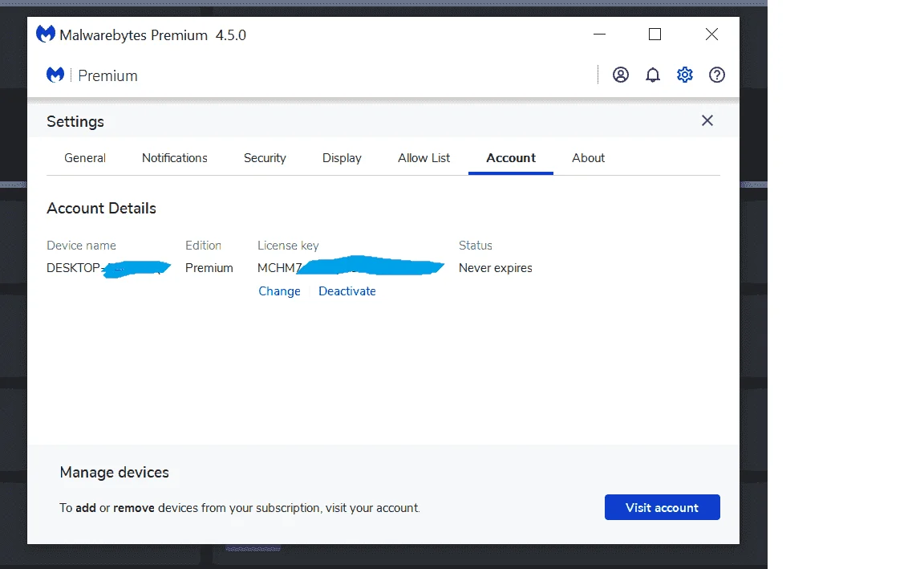Click the Visit account button
The height and width of the screenshot is (569, 924).
pyautogui.click(x=663, y=507)
